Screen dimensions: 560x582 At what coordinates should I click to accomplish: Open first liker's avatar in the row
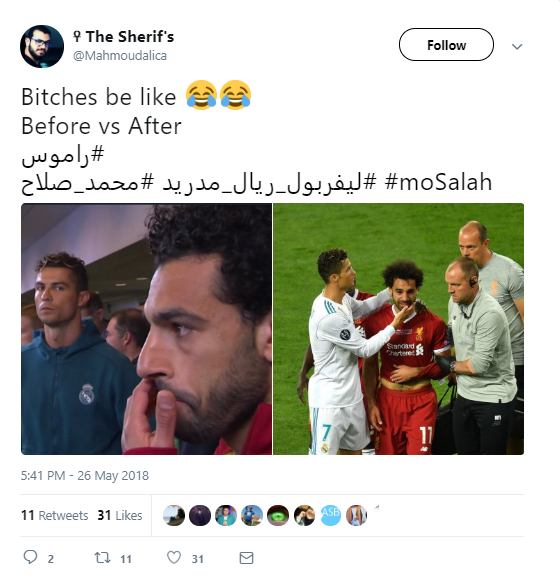click(x=174, y=515)
